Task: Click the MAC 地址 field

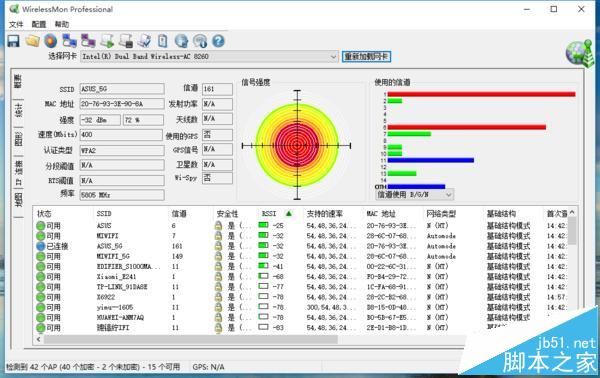Action: (x=122, y=104)
